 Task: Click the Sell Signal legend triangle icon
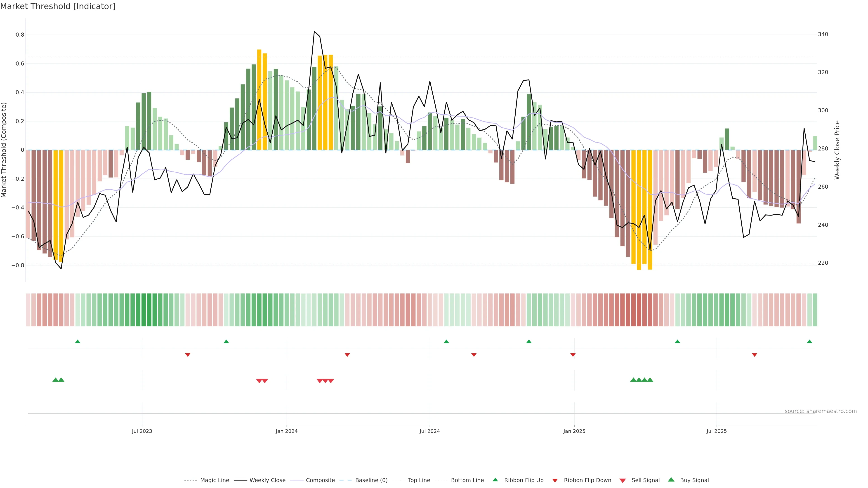pos(623,481)
